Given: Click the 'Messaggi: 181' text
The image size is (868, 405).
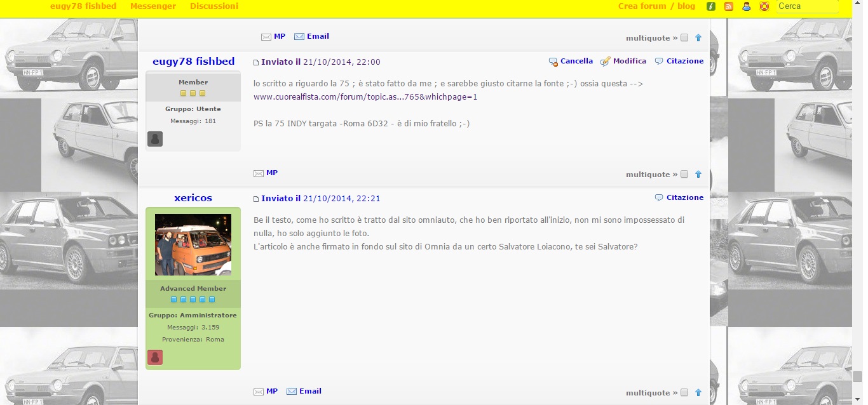Looking at the screenshot, I should click(193, 121).
